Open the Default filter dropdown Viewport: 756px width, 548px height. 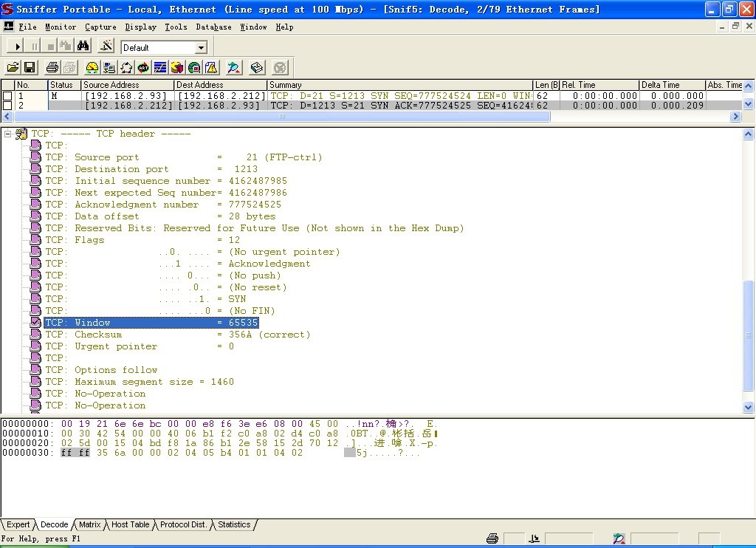(201, 47)
